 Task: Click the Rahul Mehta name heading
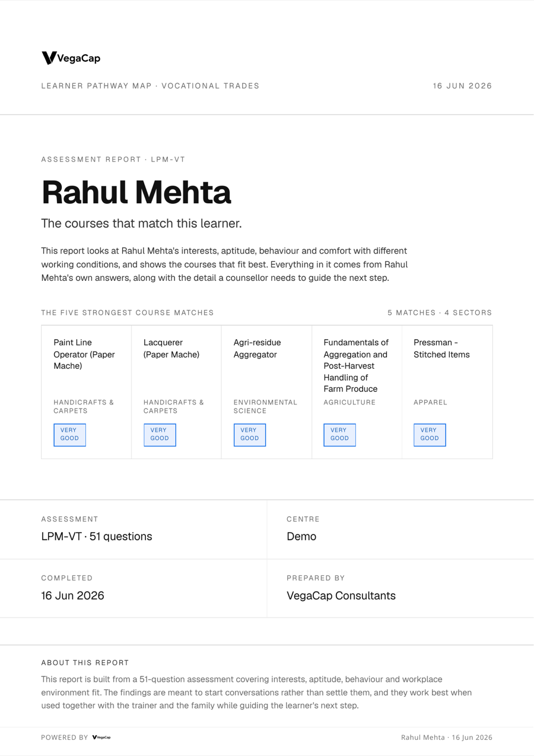[x=136, y=192]
